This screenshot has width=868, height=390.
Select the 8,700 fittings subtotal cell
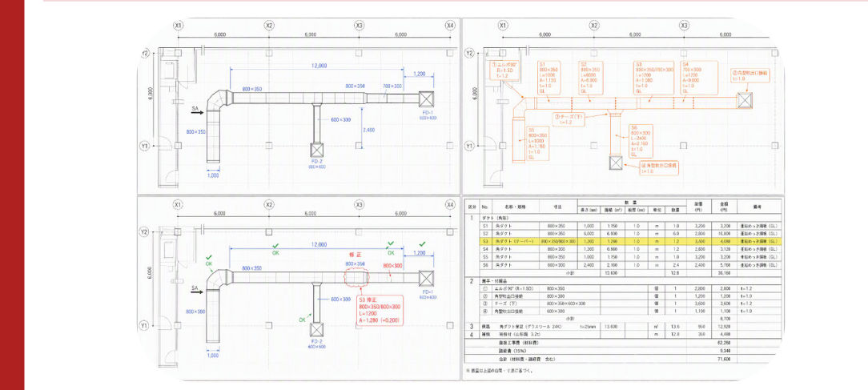click(725, 319)
